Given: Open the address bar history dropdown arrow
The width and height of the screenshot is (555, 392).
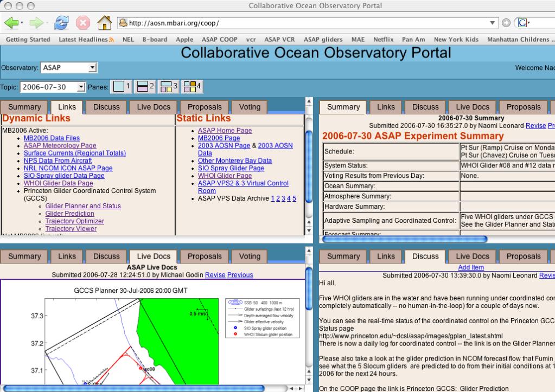Looking at the screenshot, I should tap(492, 23).
